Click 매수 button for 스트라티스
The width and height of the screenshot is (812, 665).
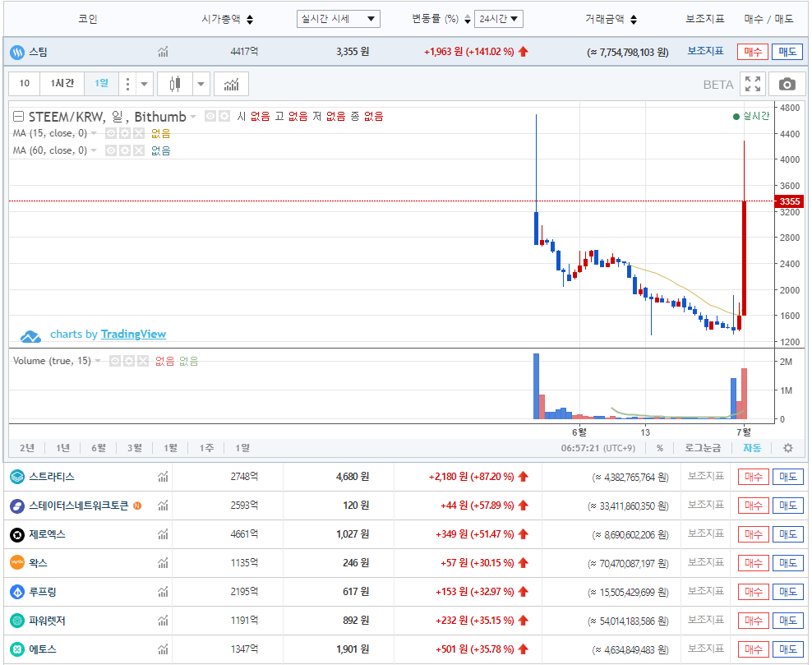[x=753, y=477]
